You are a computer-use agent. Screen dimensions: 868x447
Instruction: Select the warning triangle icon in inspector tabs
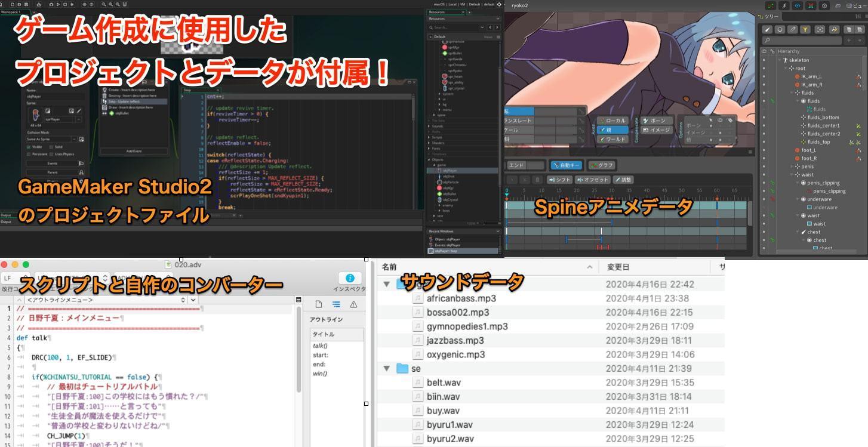(x=353, y=304)
